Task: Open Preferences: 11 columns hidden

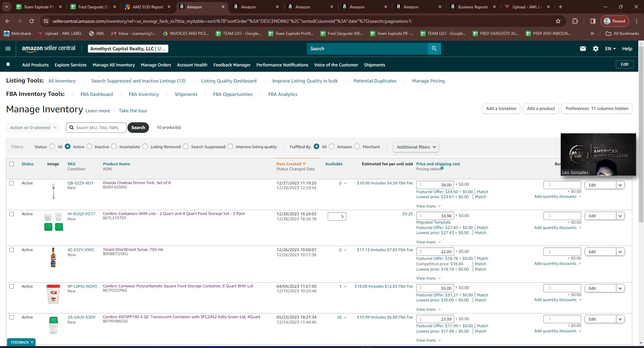Action: coord(597,108)
